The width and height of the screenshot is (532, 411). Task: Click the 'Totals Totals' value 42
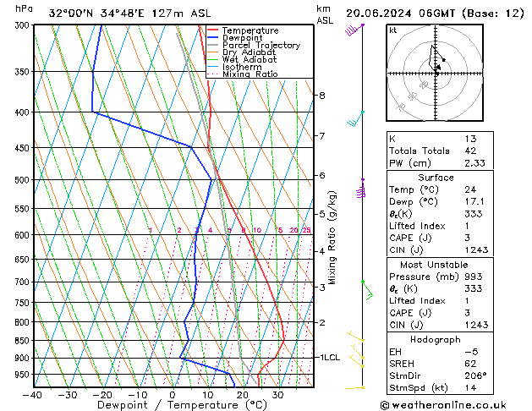470,151
